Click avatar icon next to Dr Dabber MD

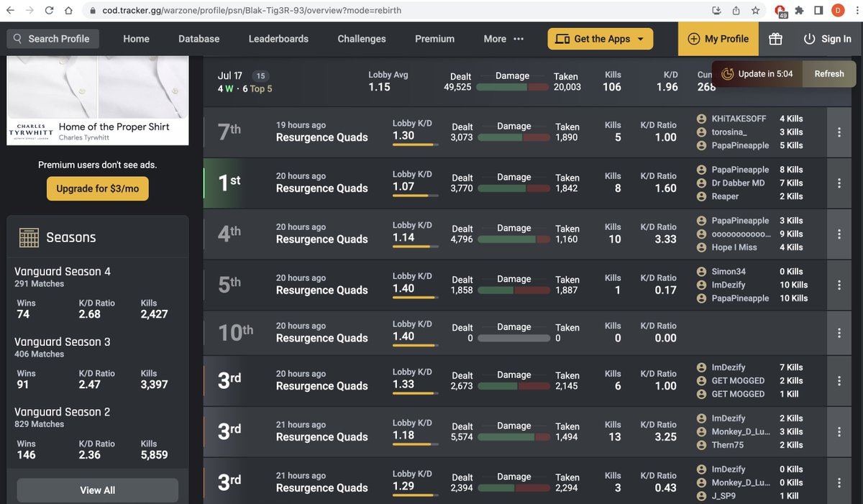click(701, 183)
